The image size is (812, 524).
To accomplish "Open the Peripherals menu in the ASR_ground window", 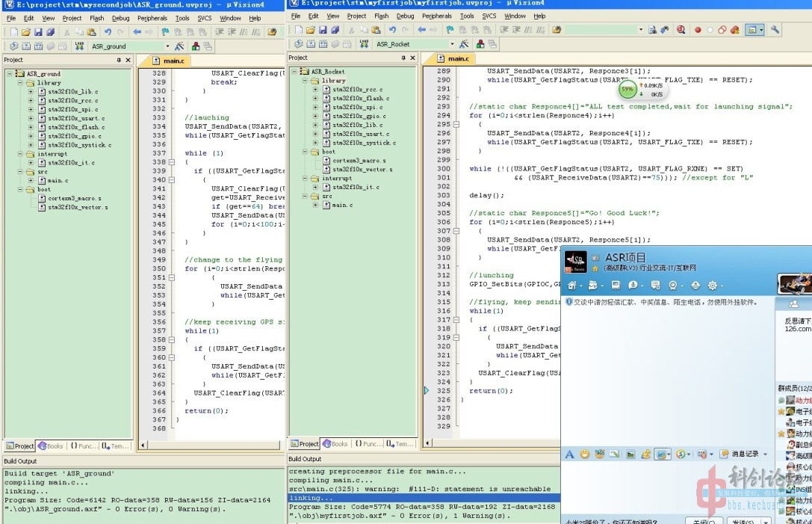I will click(152, 18).
